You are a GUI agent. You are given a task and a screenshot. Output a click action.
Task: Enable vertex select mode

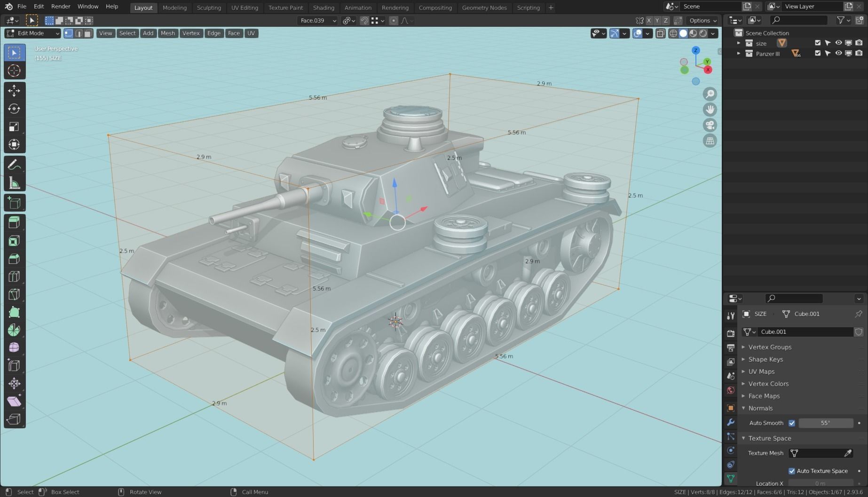69,33
